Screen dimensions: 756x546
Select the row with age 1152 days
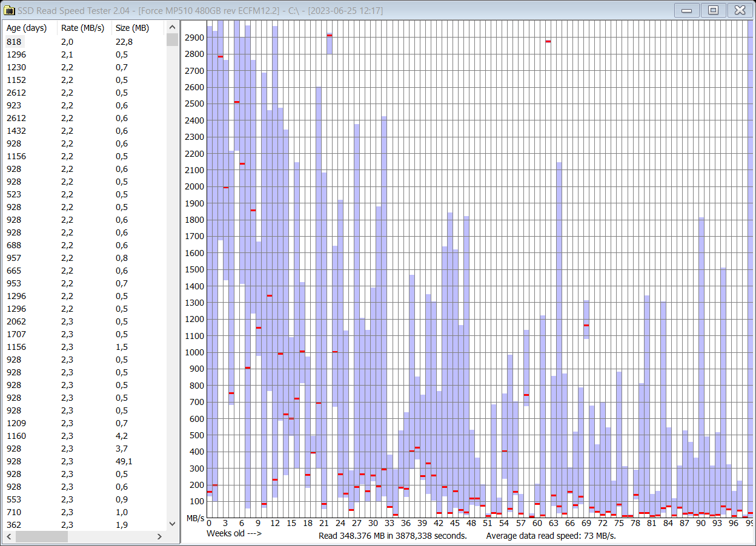click(85, 80)
